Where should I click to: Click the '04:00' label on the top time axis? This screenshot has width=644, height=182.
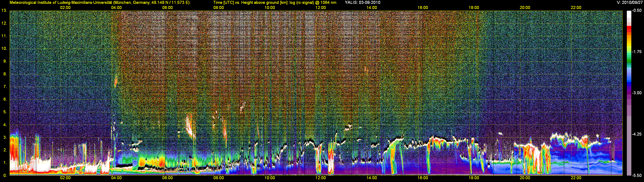(116, 8)
